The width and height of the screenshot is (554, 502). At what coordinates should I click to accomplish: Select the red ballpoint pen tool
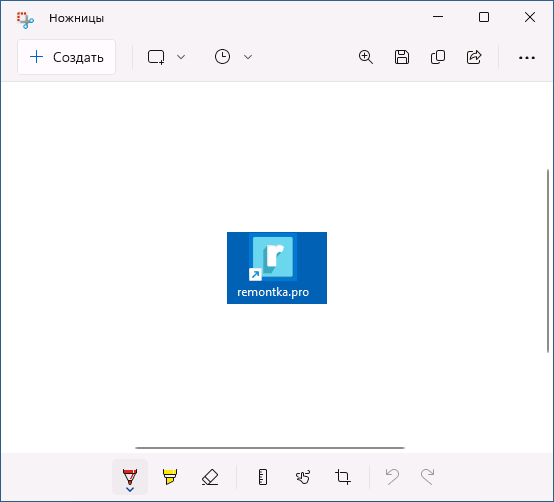click(130, 476)
